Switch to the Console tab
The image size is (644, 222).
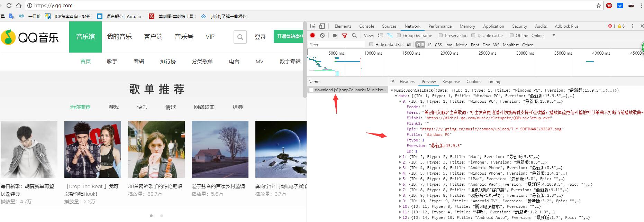(366, 26)
